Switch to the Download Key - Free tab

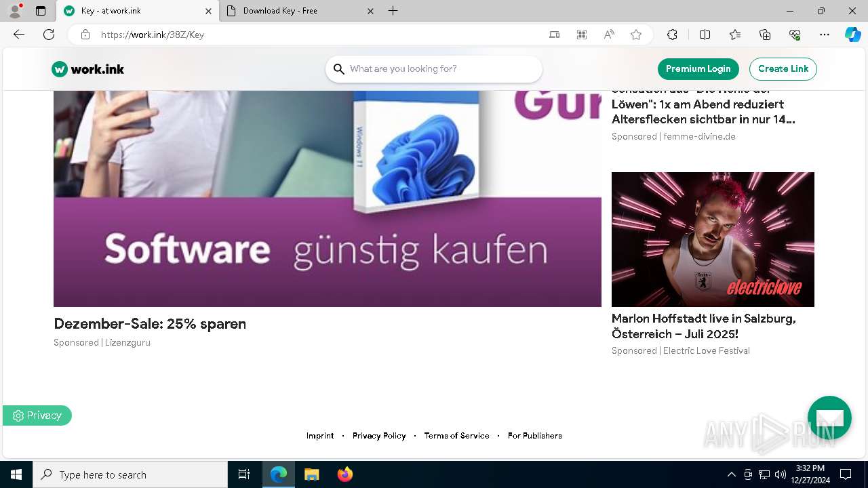coord(301,11)
